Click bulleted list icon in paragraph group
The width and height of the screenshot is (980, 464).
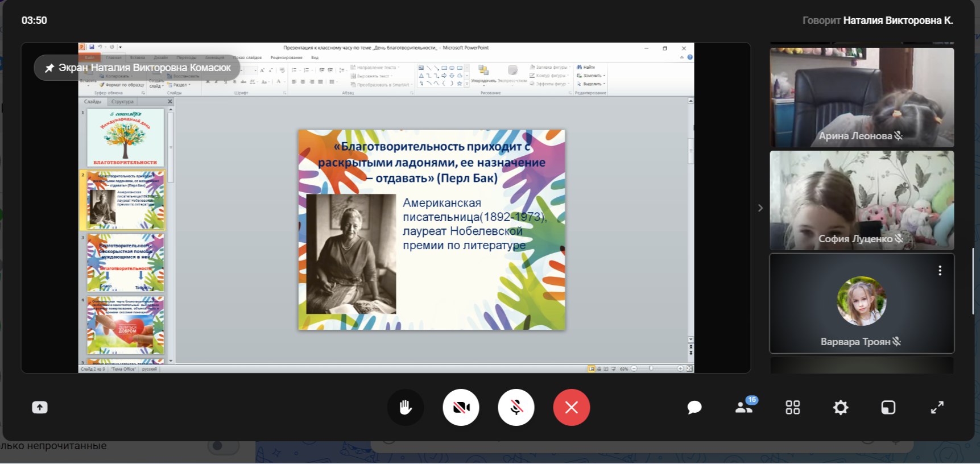point(295,70)
